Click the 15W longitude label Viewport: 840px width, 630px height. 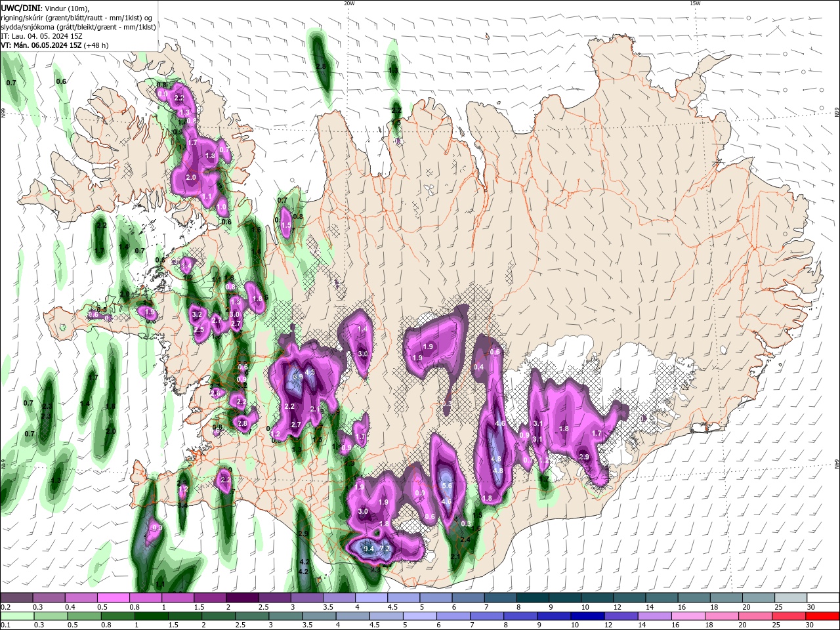pos(694,3)
